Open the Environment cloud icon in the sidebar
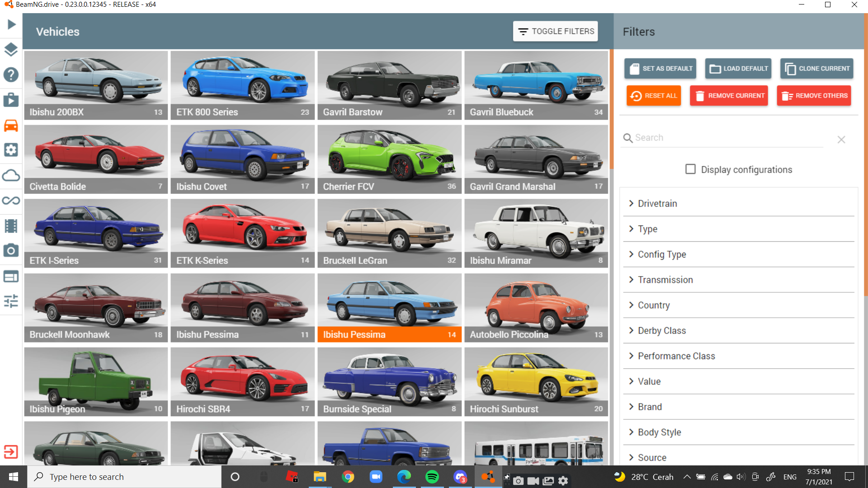The height and width of the screenshot is (488, 868). [11, 175]
